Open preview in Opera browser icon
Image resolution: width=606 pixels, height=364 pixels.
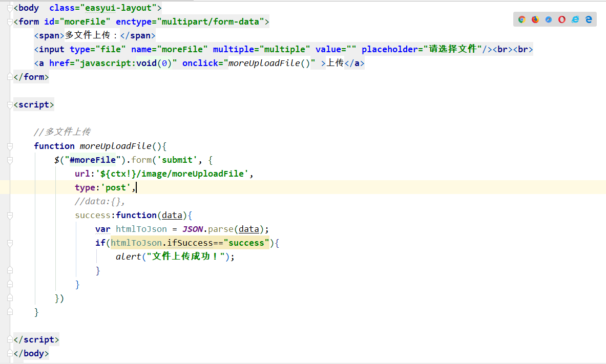(562, 19)
